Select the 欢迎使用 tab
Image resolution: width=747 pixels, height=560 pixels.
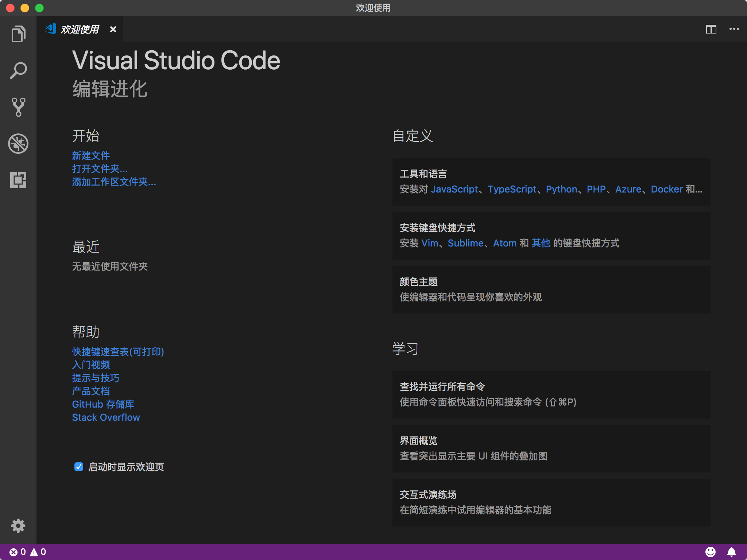tap(80, 29)
